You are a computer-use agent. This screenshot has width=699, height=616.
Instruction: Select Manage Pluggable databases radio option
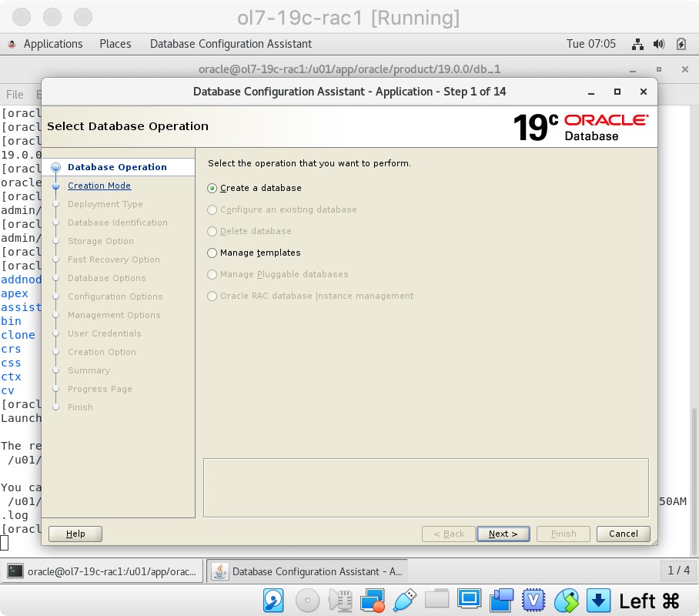pos(212,274)
